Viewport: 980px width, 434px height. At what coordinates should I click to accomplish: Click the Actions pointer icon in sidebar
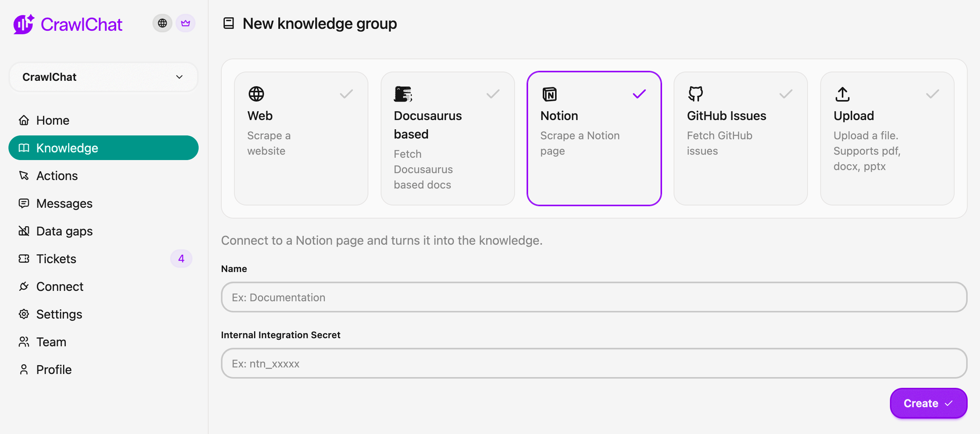[x=24, y=176]
